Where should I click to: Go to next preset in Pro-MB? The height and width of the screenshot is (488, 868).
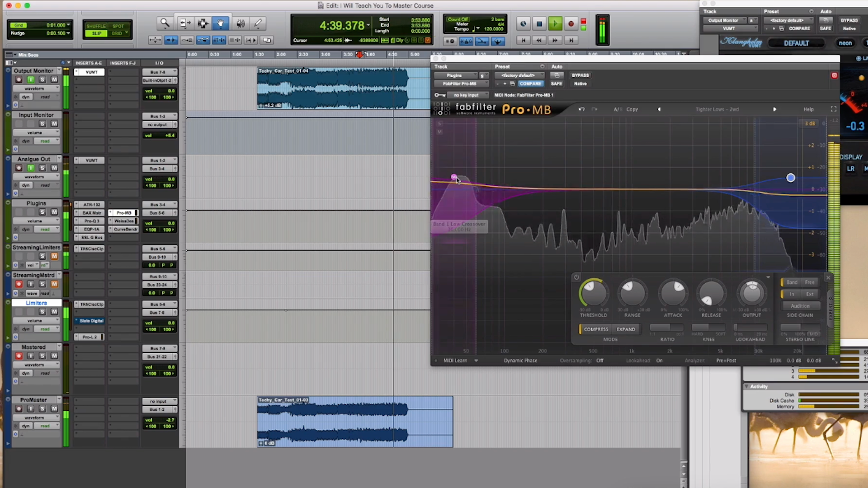[x=774, y=109]
